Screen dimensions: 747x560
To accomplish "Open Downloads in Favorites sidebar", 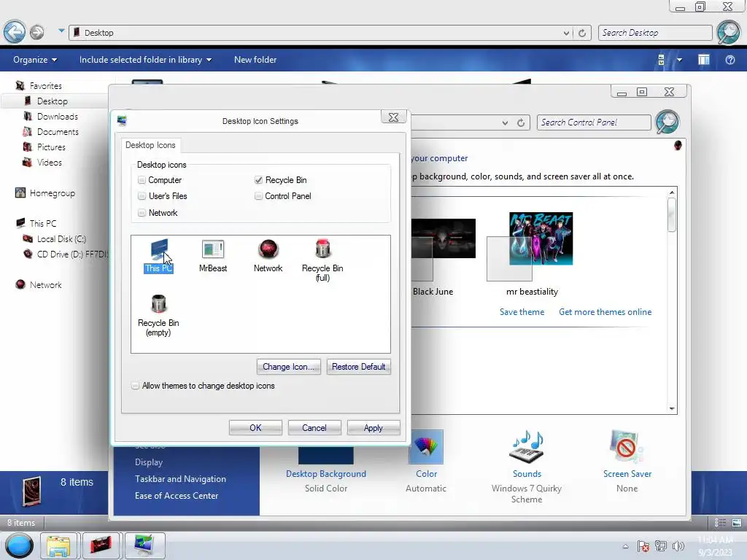I will 58,116.
